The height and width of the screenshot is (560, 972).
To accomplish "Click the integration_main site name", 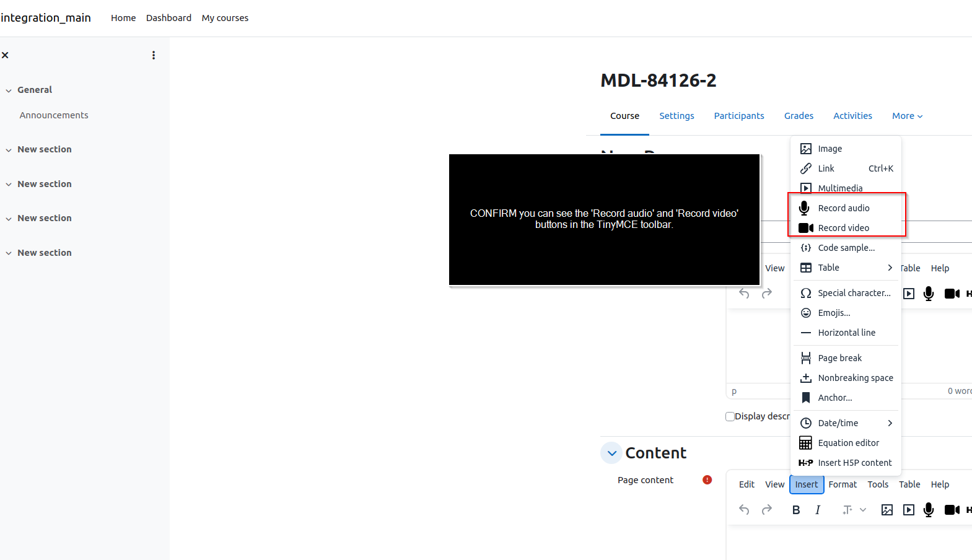I will pyautogui.click(x=46, y=18).
